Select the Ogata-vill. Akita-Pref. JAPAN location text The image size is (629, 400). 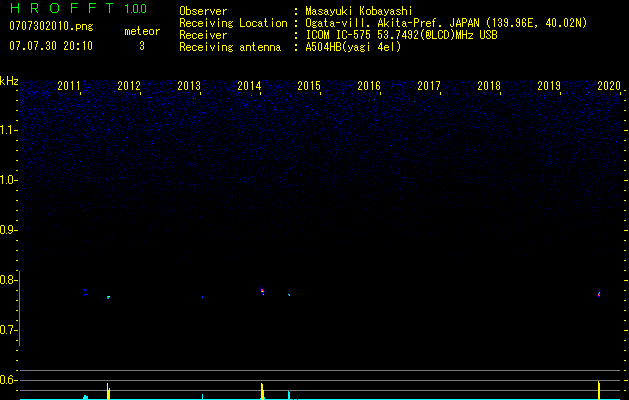coord(446,23)
